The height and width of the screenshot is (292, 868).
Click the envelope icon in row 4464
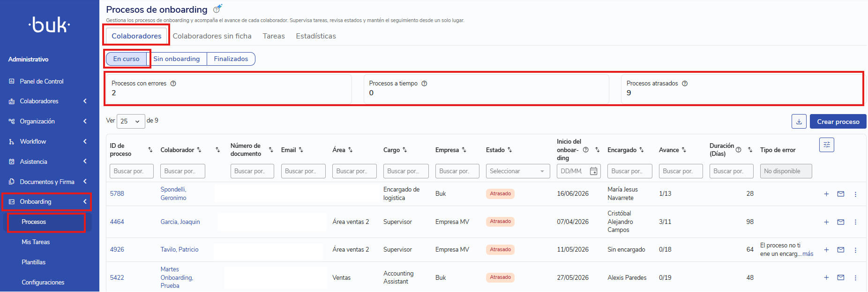(x=841, y=222)
